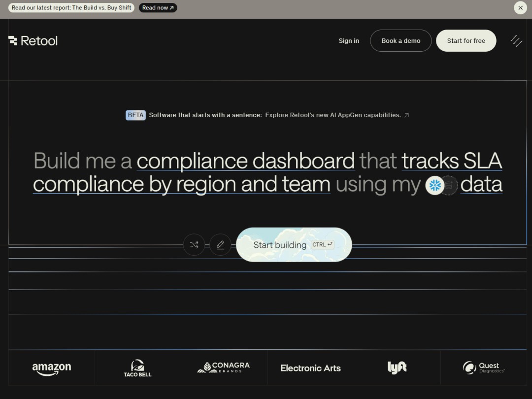Click the Taco Bell customer logo
532x399 pixels.
pyautogui.click(x=138, y=367)
